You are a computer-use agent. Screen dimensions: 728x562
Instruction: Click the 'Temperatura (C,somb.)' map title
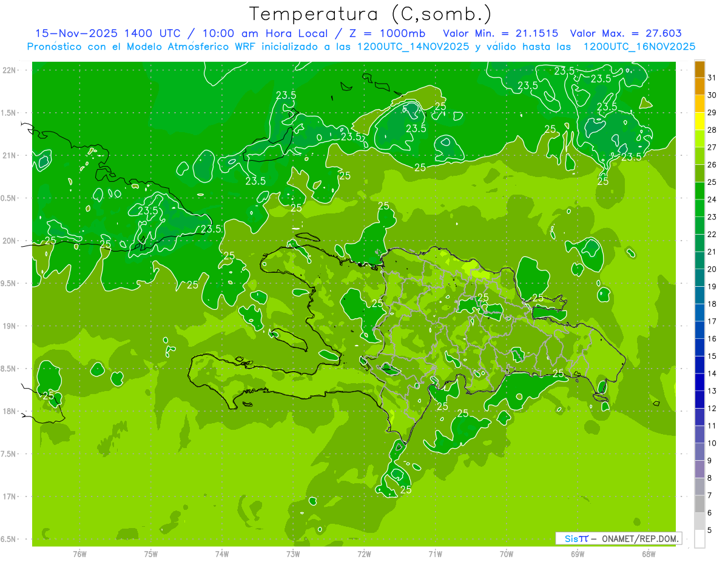click(x=371, y=14)
